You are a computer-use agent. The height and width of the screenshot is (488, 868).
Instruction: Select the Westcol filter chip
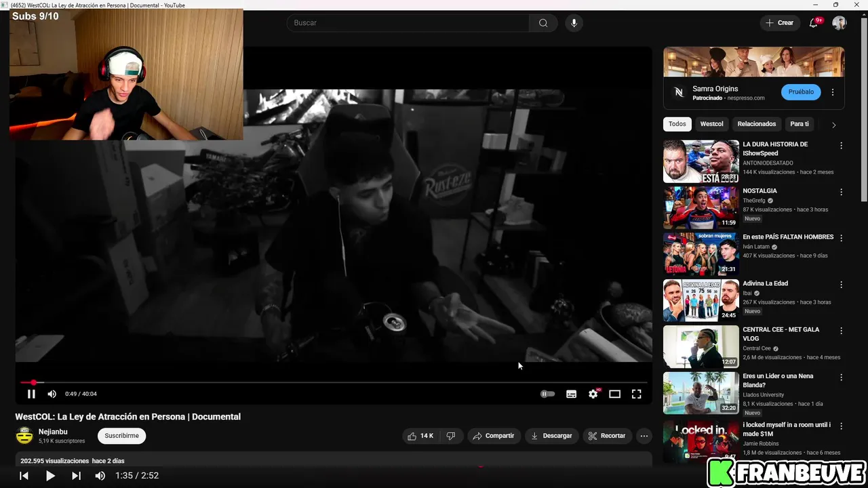tap(712, 124)
